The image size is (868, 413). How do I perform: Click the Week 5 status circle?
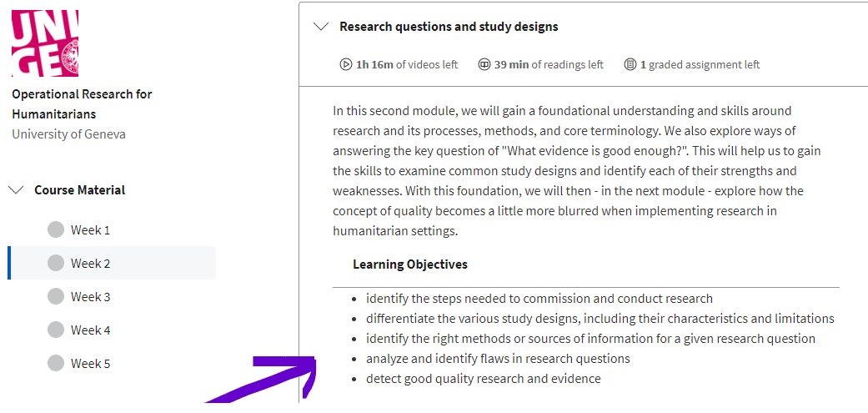coord(56,364)
